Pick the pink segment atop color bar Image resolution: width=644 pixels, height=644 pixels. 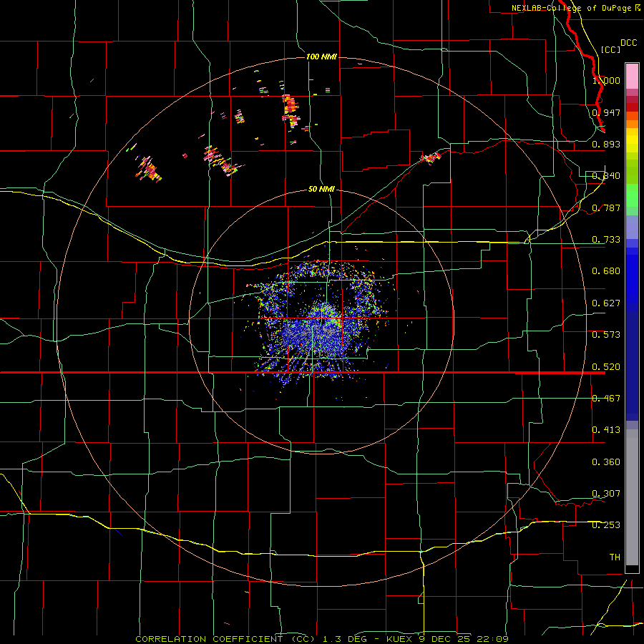tap(632, 77)
